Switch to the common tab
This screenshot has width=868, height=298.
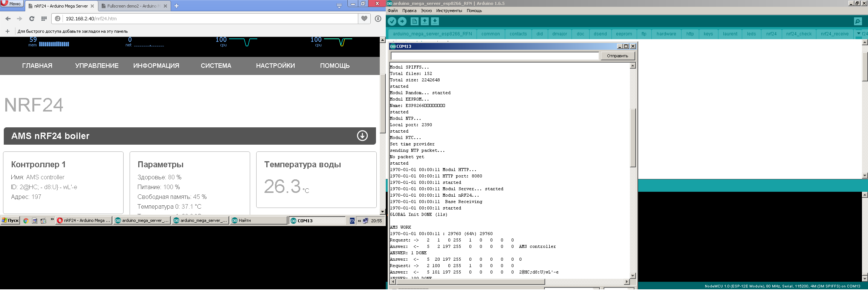pos(491,34)
